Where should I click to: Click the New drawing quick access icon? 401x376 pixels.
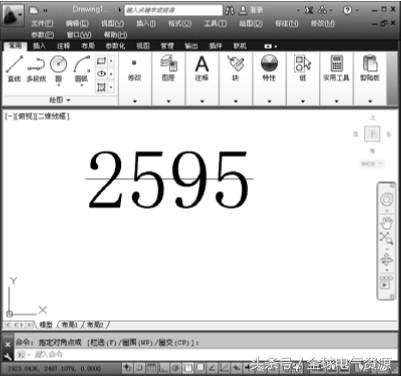pyautogui.click(x=34, y=10)
